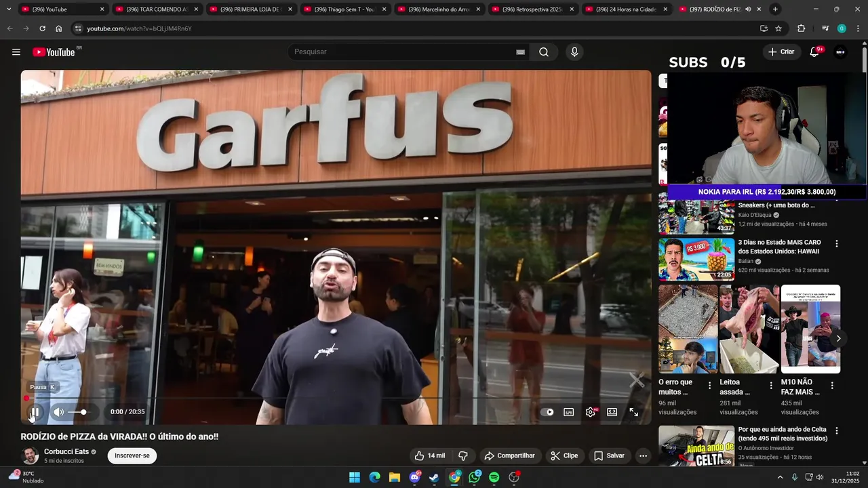
Task: Show the next shorts with the arrow
Action: point(839,338)
